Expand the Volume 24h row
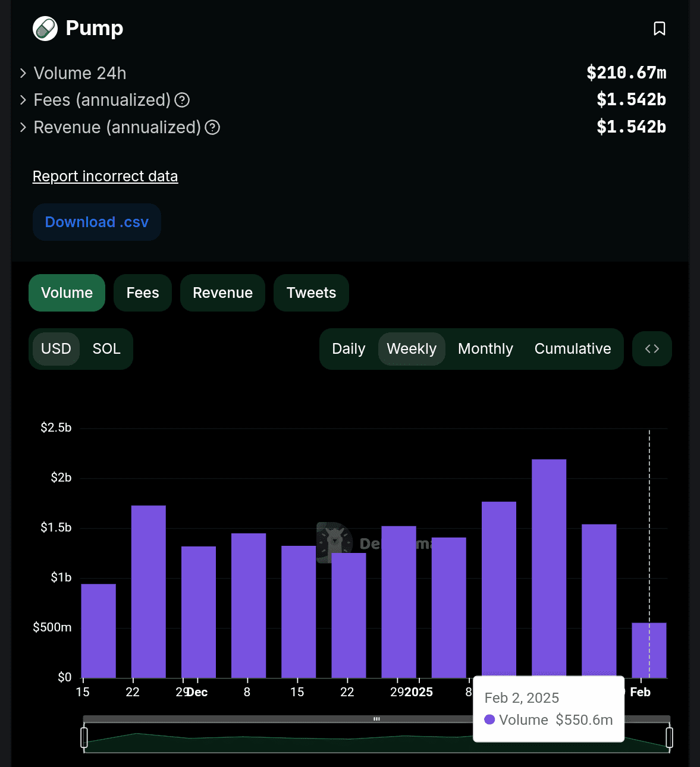 [23, 73]
